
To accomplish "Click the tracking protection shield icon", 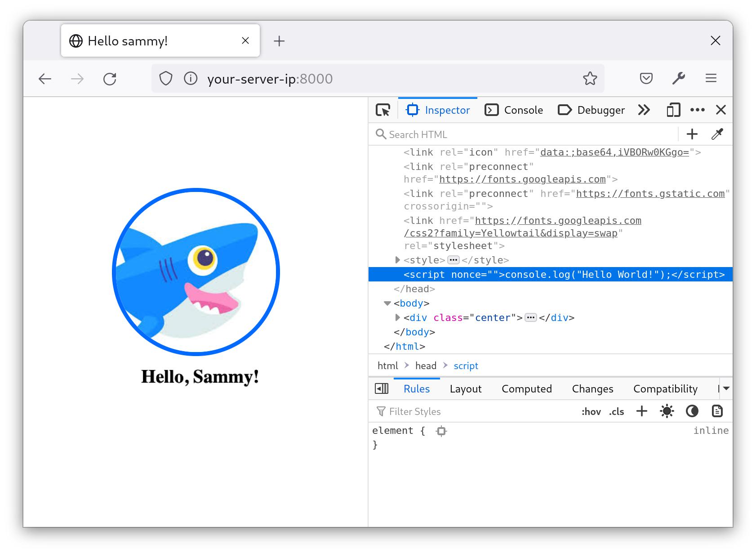I will (x=166, y=78).
